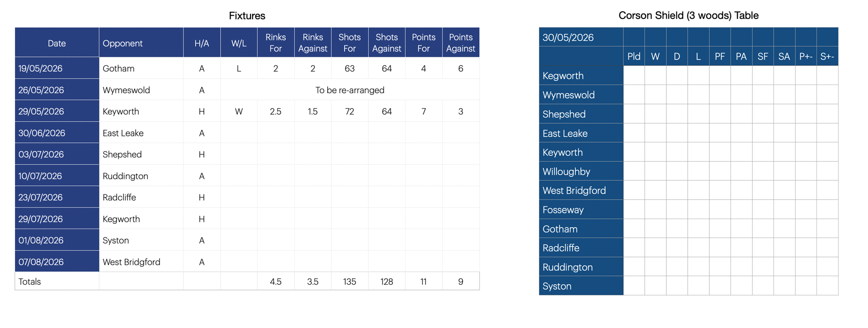This screenshot has height=328, width=868.
Task: Select the 19/05/2026 fixture date cell
Action: point(57,68)
